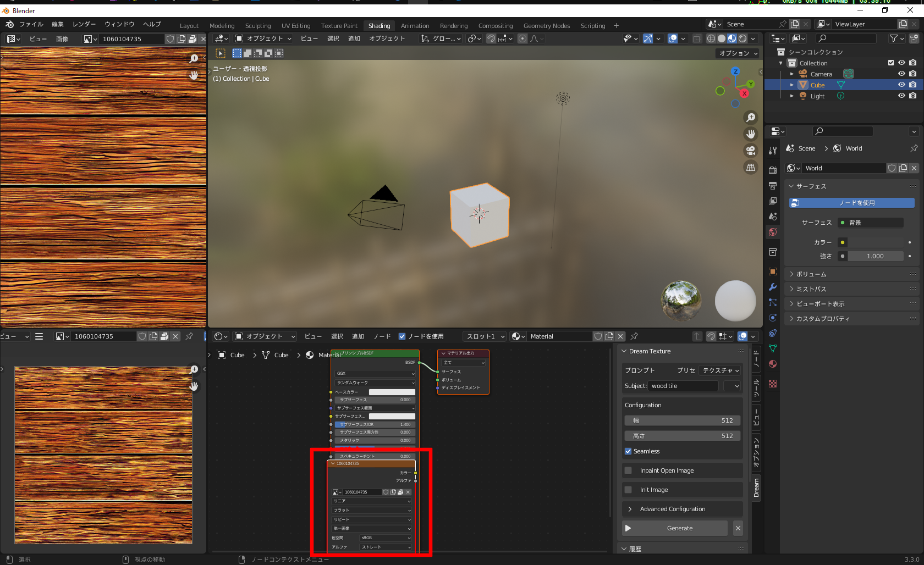Open the Object Data mesh properties tab
This screenshot has width=924, height=565.
773,348
